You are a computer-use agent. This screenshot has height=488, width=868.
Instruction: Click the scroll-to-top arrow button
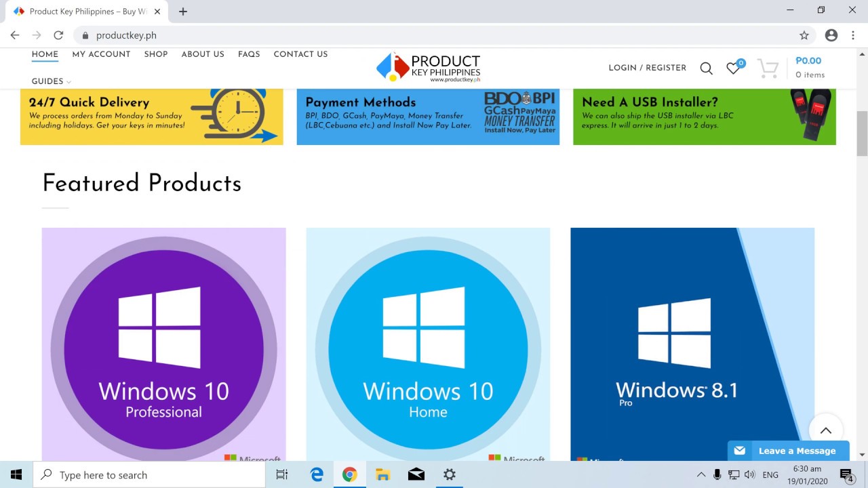click(x=825, y=430)
